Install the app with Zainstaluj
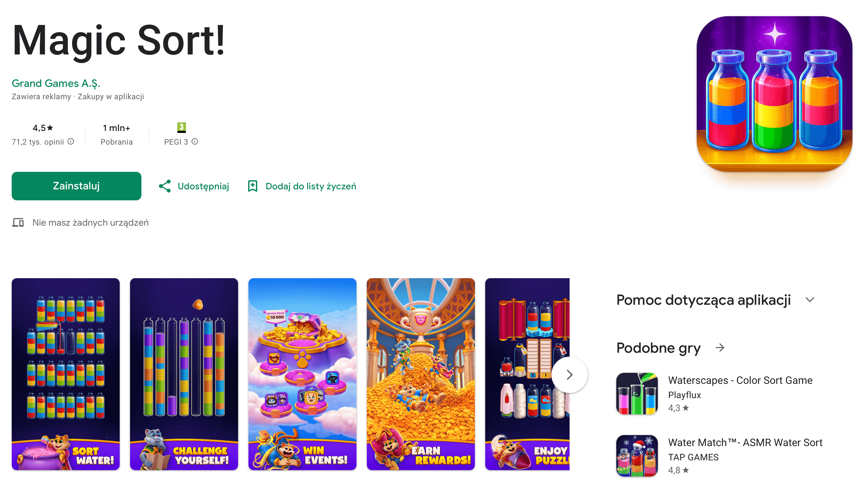The image size is (868, 485). (x=77, y=186)
